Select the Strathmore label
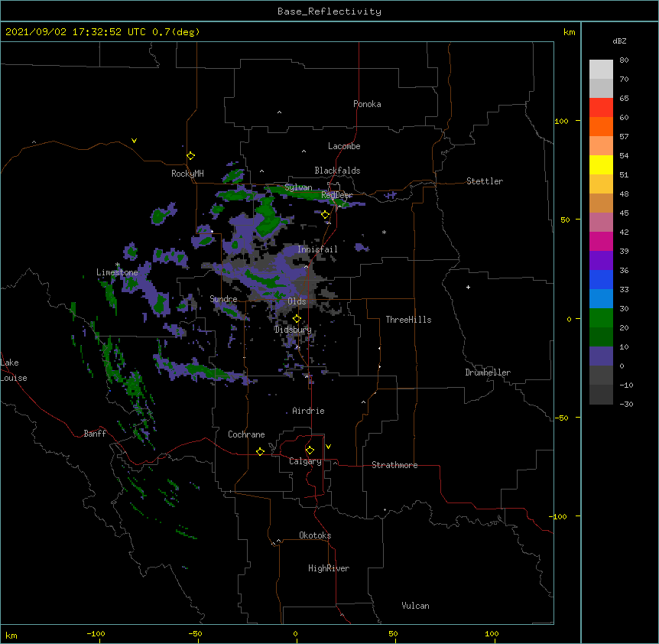 (394, 465)
